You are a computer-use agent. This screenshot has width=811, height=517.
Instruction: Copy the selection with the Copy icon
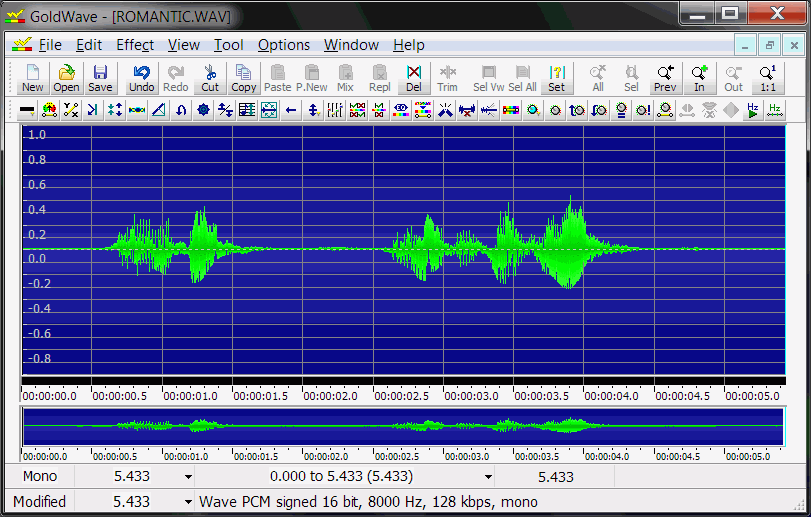[244, 78]
